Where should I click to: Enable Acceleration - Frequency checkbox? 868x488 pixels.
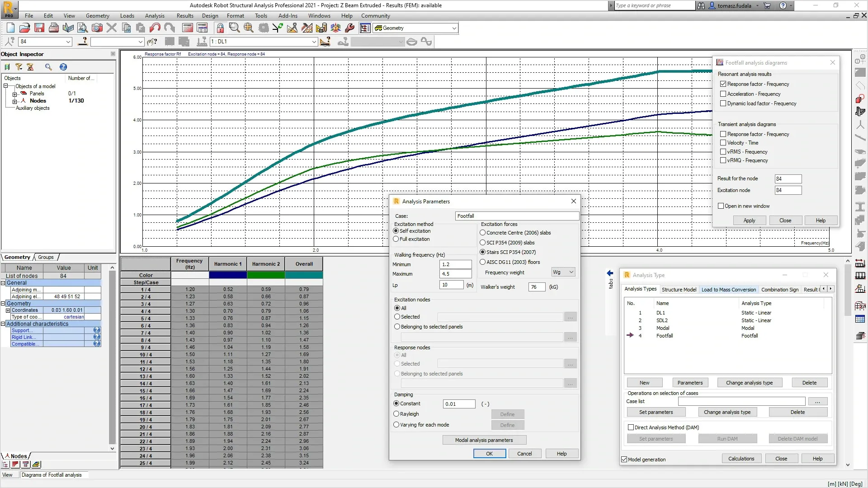(x=723, y=94)
